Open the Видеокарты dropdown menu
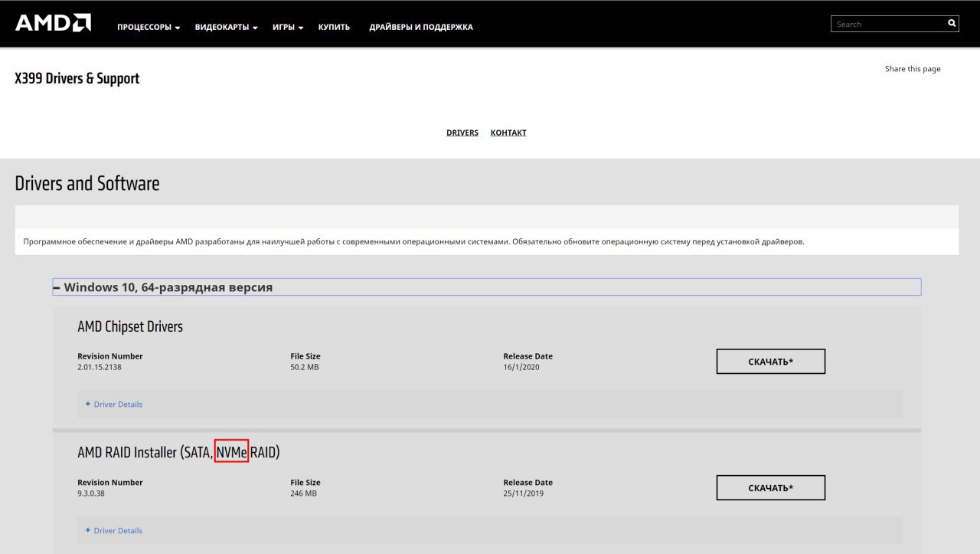This screenshot has height=554, width=980. [x=226, y=27]
